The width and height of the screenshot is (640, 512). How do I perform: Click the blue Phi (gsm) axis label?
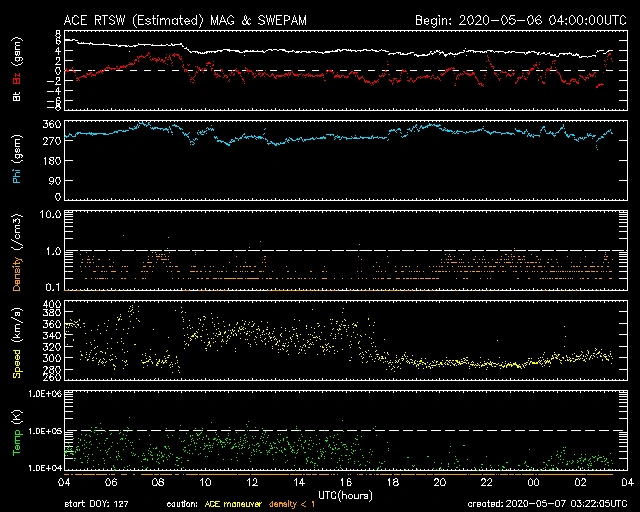pos(17,162)
